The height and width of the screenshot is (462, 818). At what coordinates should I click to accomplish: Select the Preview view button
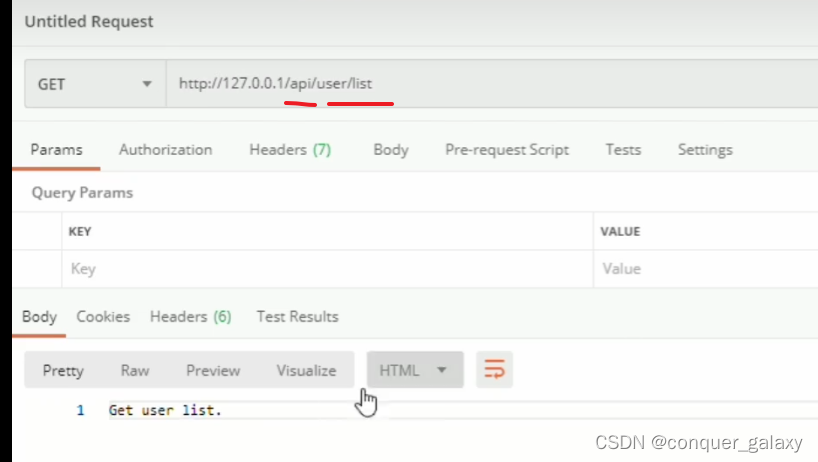coord(213,370)
